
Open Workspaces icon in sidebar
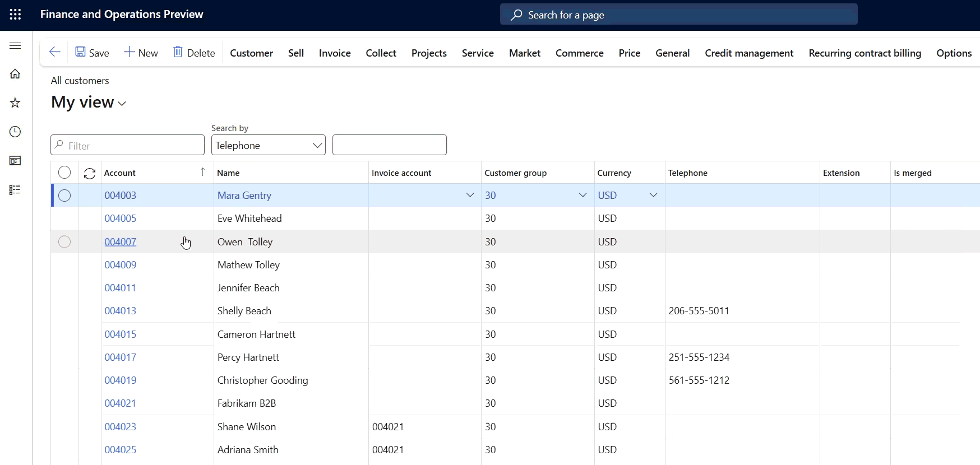pos(15,161)
